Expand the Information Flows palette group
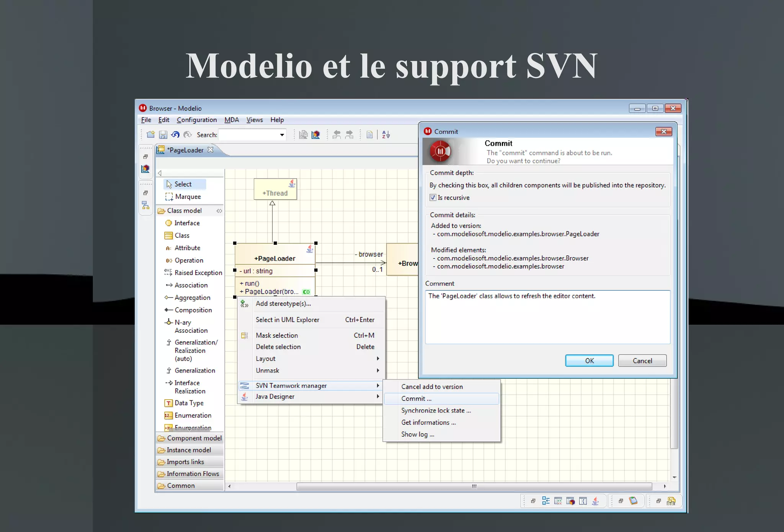The height and width of the screenshot is (532, 784). (189, 474)
